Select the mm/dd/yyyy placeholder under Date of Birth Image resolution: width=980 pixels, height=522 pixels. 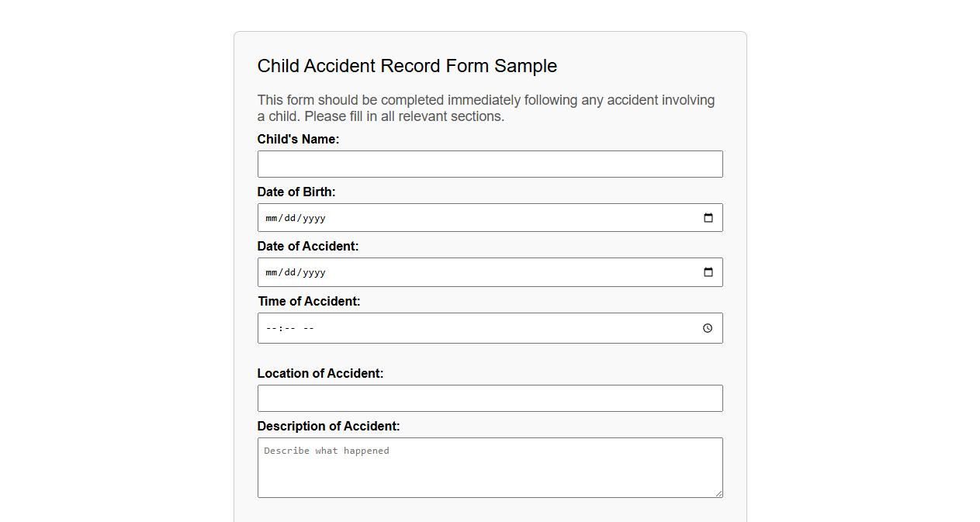[295, 218]
